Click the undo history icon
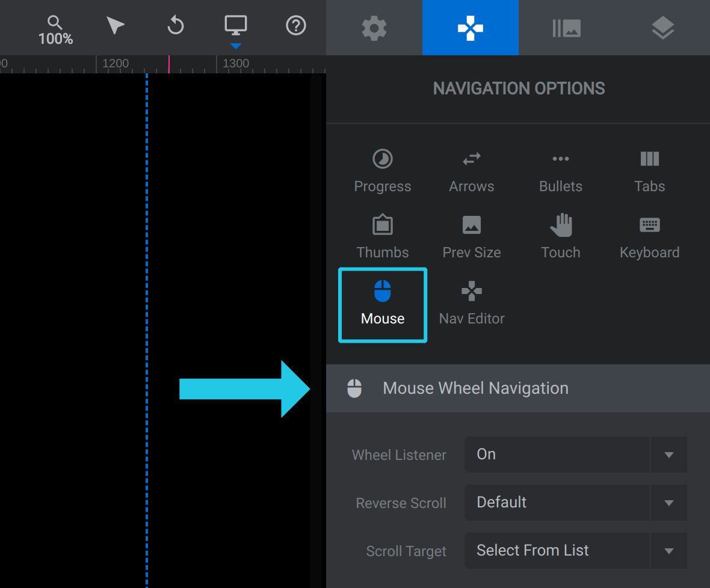The width and height of the screenshot is (710, 588). point(175,25)
